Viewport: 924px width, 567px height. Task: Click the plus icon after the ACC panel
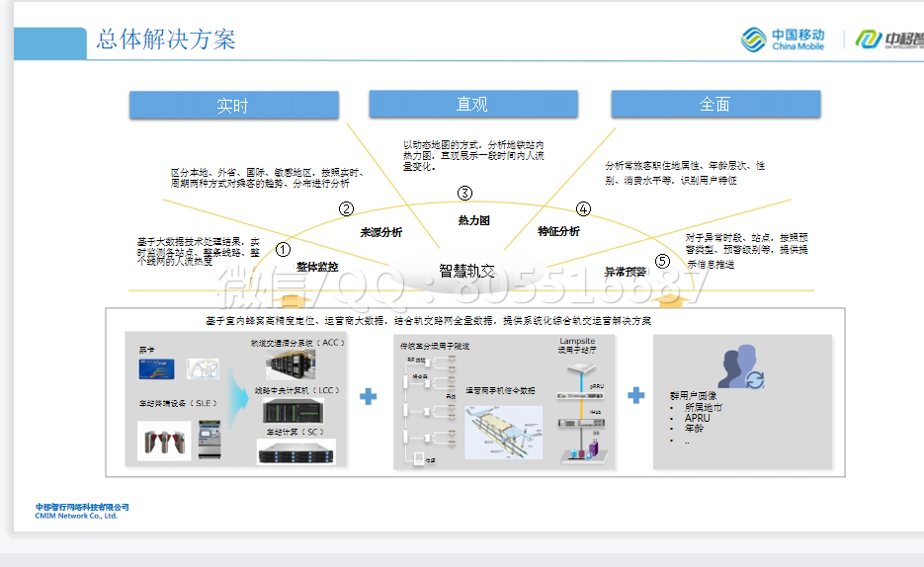point(369,396)
